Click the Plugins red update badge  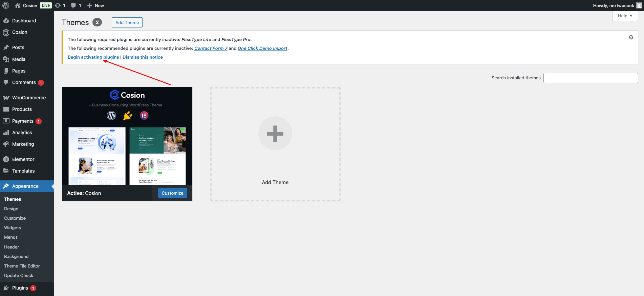33,288
